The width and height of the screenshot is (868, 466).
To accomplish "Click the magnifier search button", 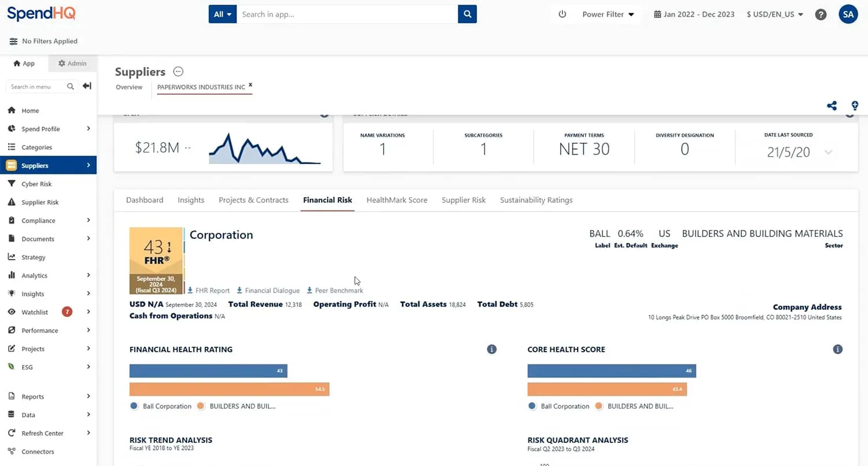I will (467, 14).
